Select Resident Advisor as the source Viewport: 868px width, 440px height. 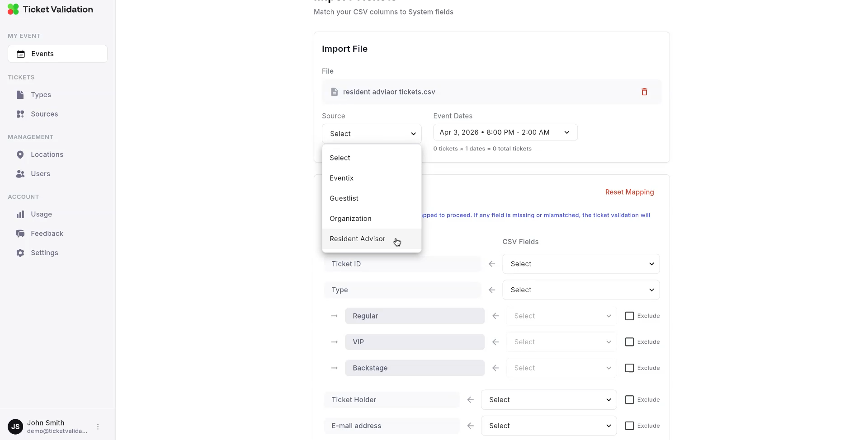tap(357, 239)
